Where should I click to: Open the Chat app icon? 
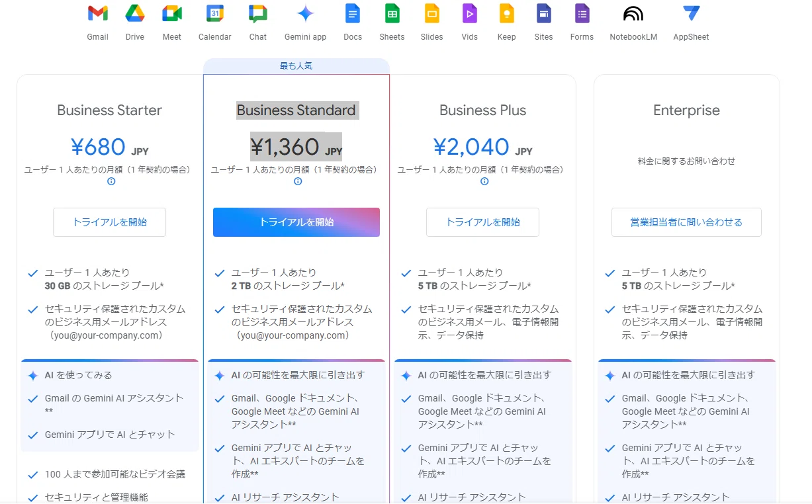[x=258, y=13]
